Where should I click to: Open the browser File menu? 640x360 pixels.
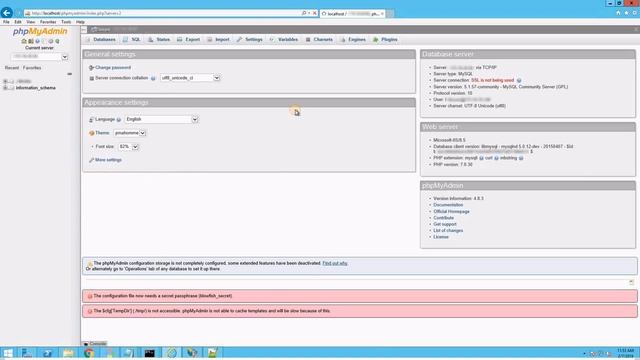click(x=6, y=22)
